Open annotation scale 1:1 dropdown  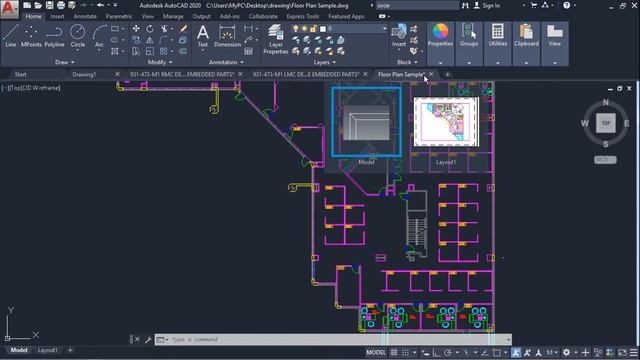(552, 352)
